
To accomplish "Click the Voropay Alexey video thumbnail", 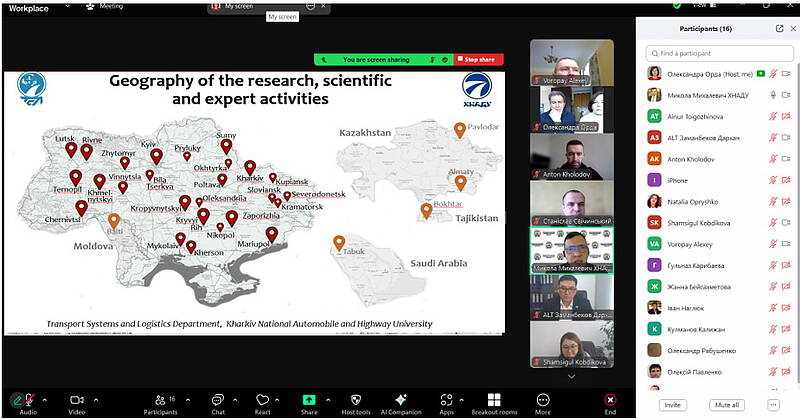I will pyautogui.click(x=571, y=62).
